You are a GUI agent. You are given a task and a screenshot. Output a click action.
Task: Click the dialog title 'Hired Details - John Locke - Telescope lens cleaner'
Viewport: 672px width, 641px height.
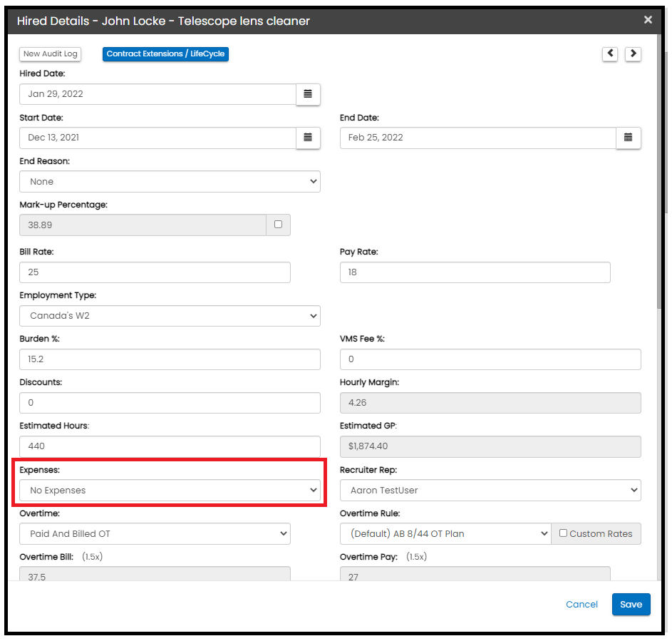click(x=163, y=21)
